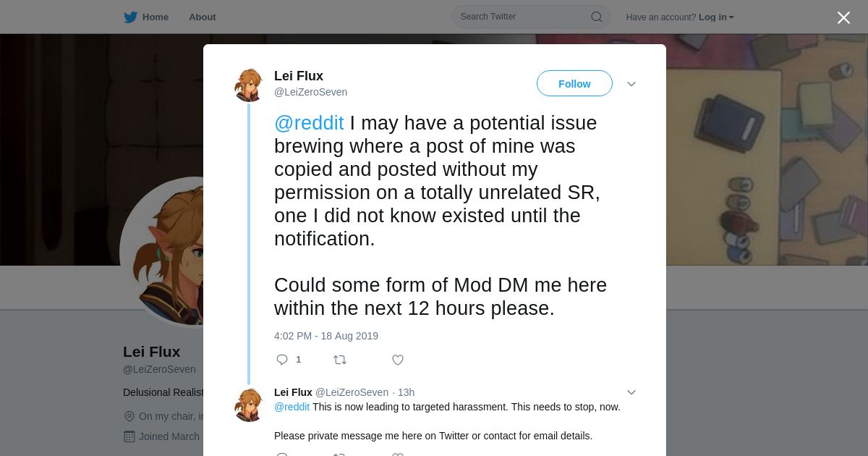
Task: Expand reply tweet options chevron
Action: (x=631, y=392)
